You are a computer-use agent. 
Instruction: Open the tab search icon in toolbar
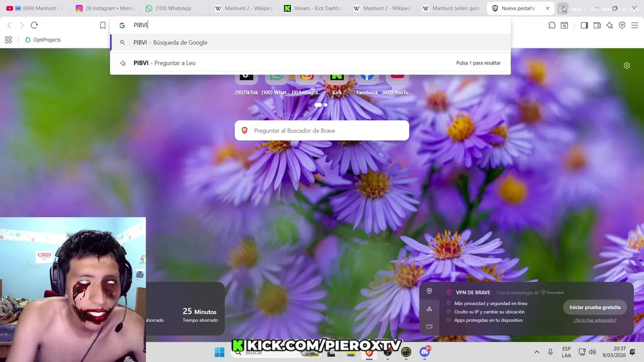565,25
